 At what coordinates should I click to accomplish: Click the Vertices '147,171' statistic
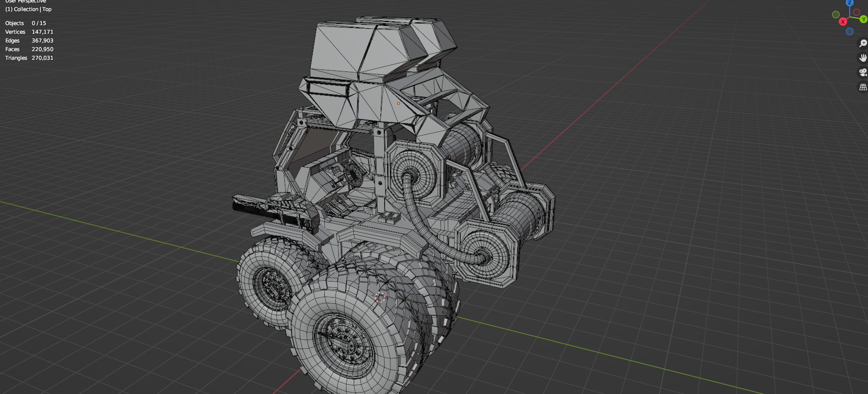(x=42, y=32)
